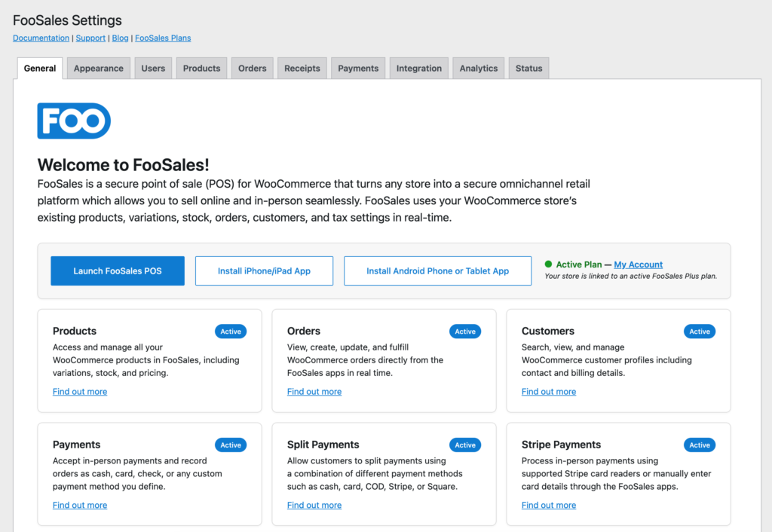Click Active badge on Payments card
The width and height of the screenshot is (772, 532).
click(x=231, y=445)
